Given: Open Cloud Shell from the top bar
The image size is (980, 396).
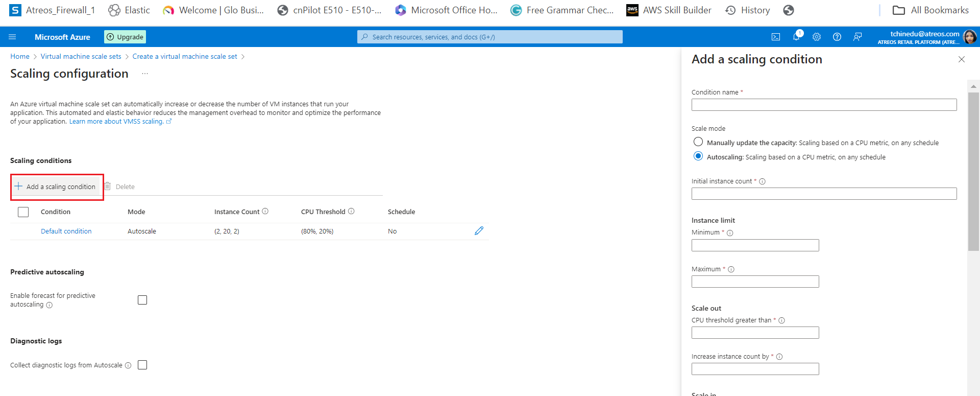Looking at the screenshot, I should [x=775, y=37].
